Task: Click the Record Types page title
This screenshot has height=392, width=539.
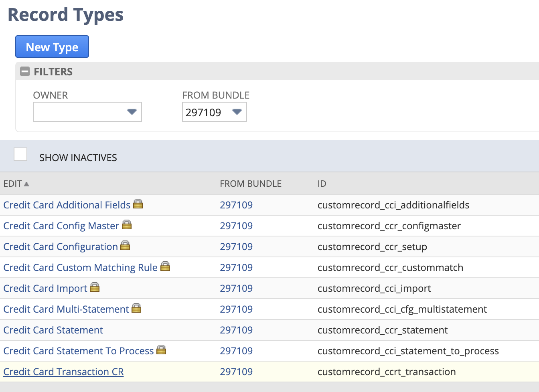Action: [x=66, y=15]
